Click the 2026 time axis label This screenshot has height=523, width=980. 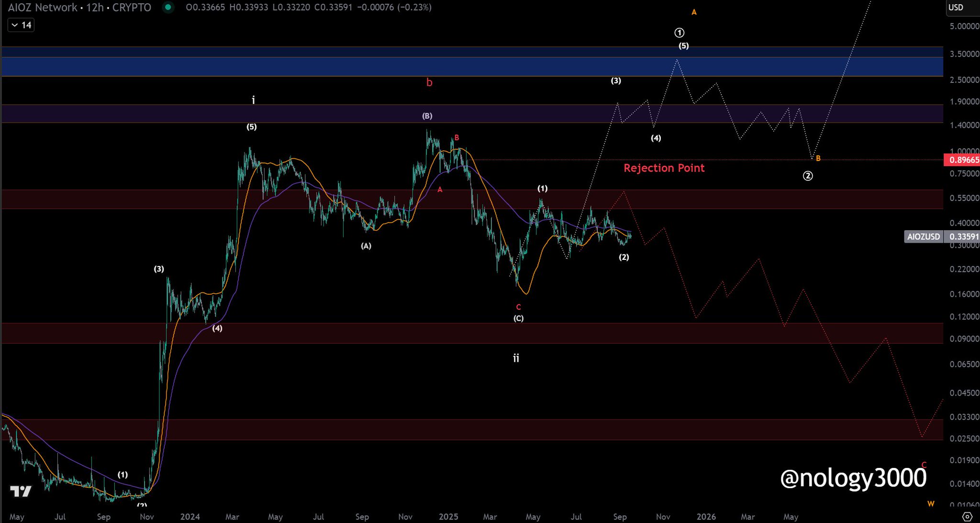(706, 517)
